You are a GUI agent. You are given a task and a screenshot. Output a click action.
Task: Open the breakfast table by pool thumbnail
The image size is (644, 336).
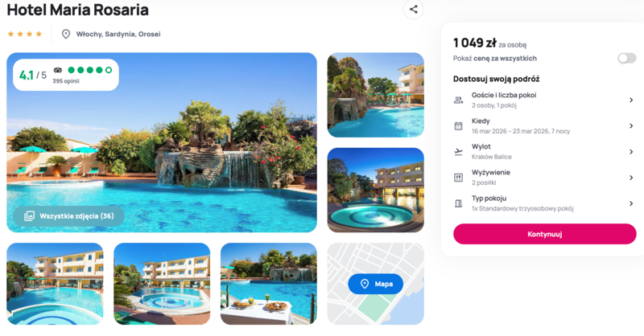[x=268, y=284]
